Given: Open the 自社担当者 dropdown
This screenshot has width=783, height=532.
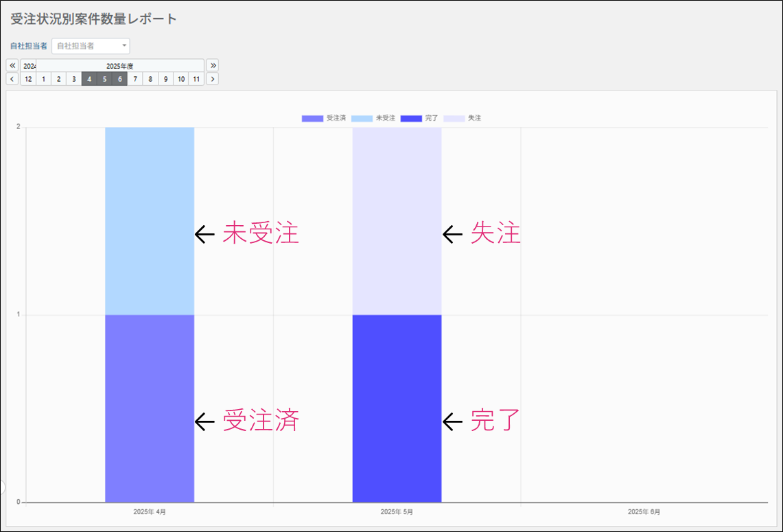Looking at the screenshot, I should coord(91,46).
